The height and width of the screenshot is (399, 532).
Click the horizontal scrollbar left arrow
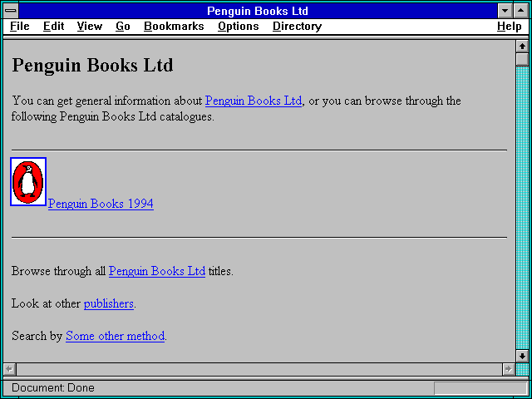click(10, 369)
